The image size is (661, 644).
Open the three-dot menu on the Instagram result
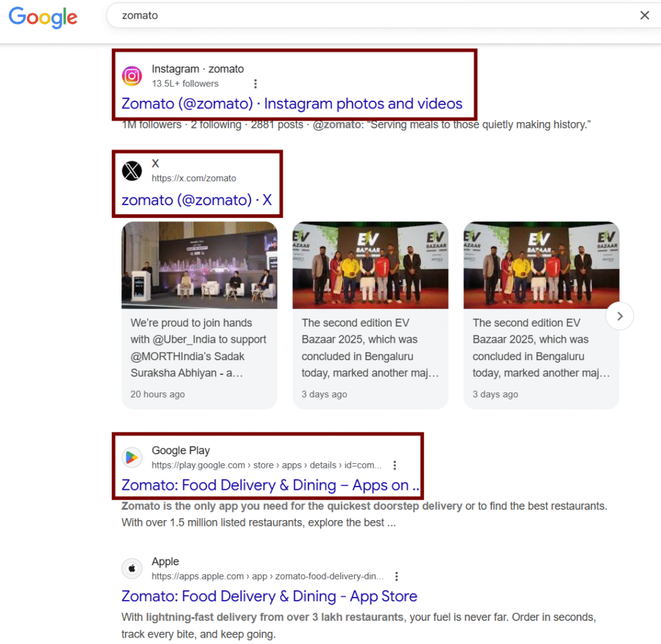pos(255,83)
